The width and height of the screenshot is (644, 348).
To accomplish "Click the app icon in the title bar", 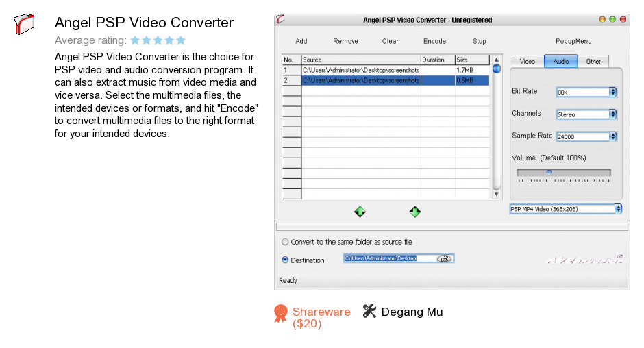I will point(280,19).
